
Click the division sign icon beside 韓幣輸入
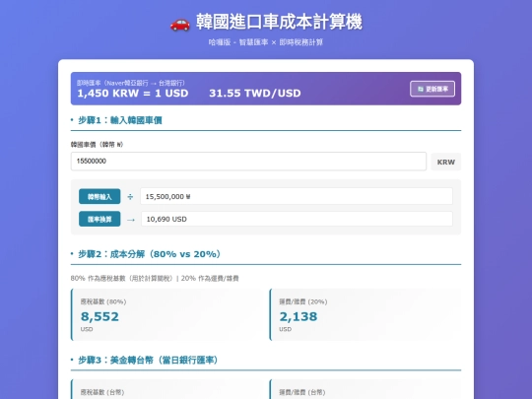[130, 197]
